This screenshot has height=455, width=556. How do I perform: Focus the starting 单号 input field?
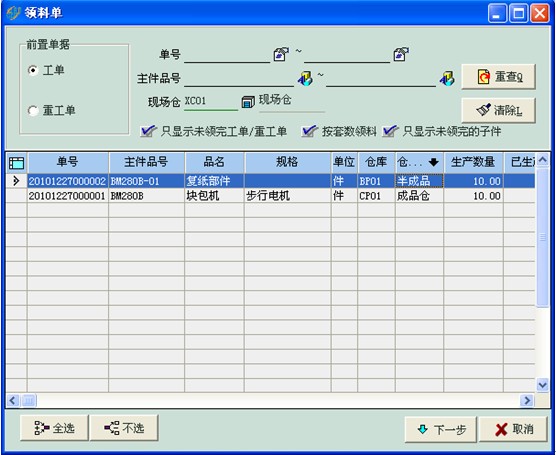coord(227,55)
